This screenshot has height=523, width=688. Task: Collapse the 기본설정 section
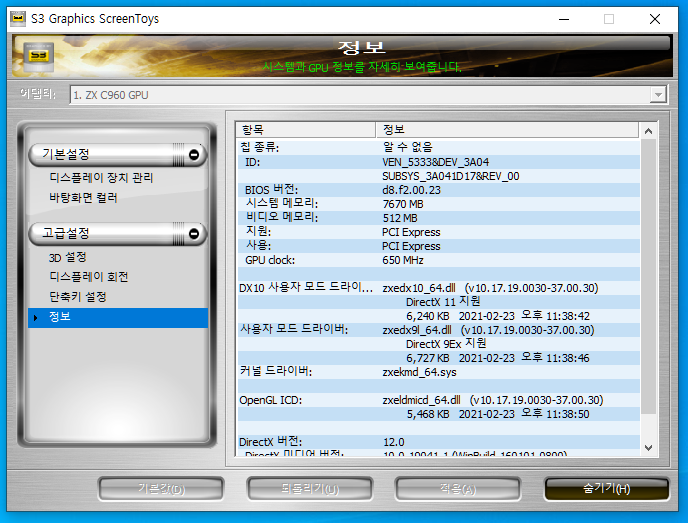194,154
